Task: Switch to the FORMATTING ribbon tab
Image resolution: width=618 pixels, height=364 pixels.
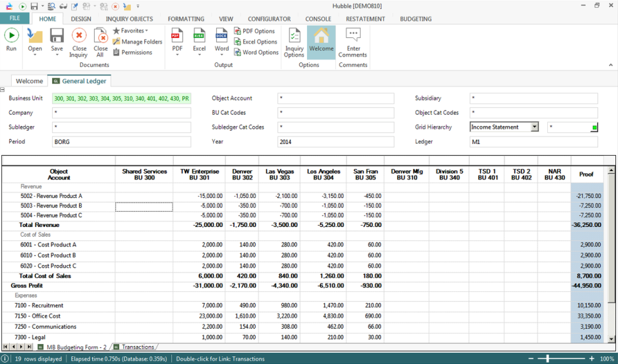Action: [186, 19]
